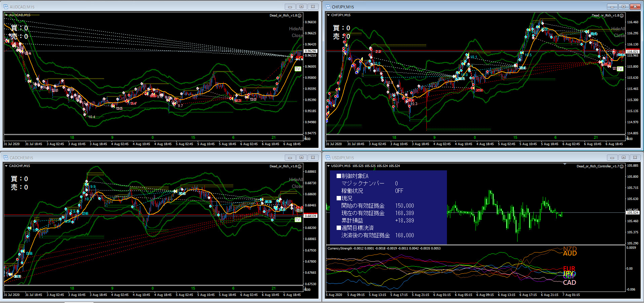Click the 116.460 price axis label on CHFJPY

633,22
